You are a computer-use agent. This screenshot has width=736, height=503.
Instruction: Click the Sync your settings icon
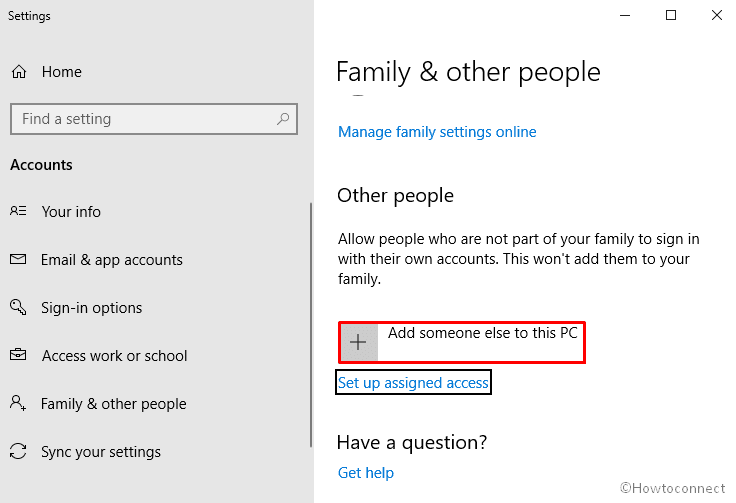pos(18,452)
